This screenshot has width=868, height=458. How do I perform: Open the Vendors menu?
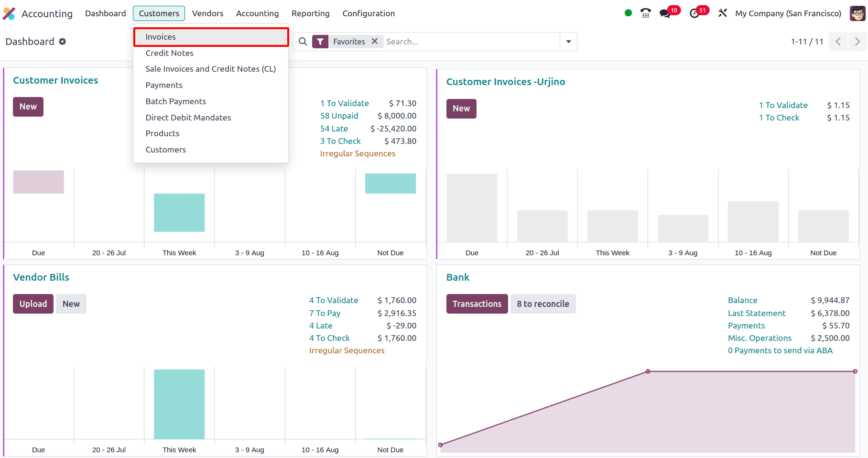[x=207, y=13]
